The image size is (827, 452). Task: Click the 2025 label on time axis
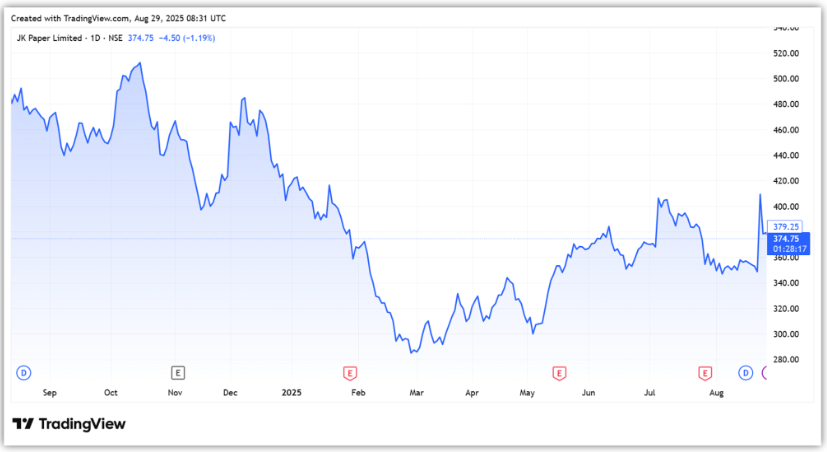tap(291, 394)
